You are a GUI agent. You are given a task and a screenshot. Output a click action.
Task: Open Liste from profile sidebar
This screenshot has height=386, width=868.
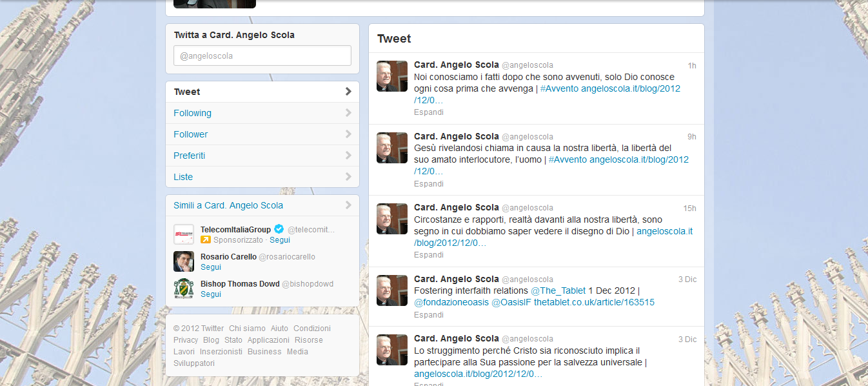point(183,177)
